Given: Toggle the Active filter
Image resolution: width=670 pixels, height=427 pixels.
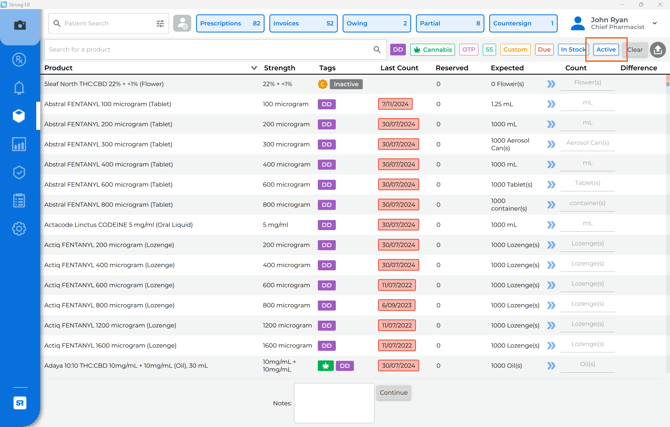Looking at the screenshot, I should tap(606, 49).
